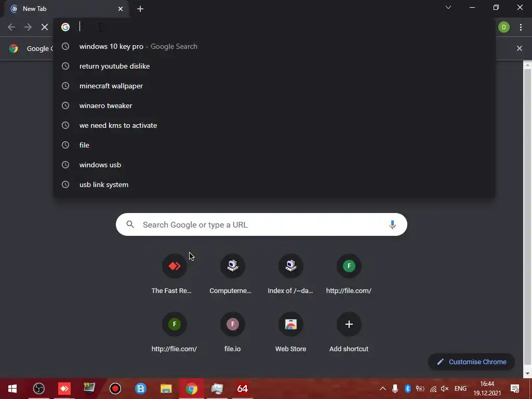Click the Bluetooth tray icon

click(407, 389)
